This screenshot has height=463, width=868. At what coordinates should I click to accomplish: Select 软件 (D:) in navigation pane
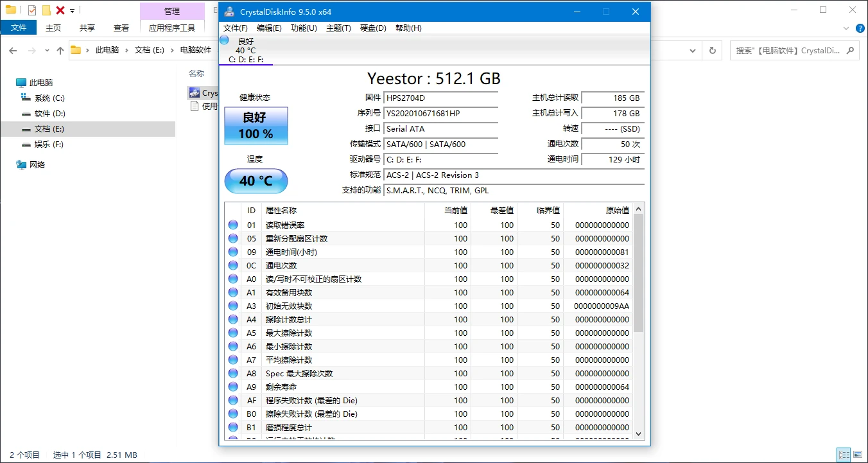(x=49, y=114)
